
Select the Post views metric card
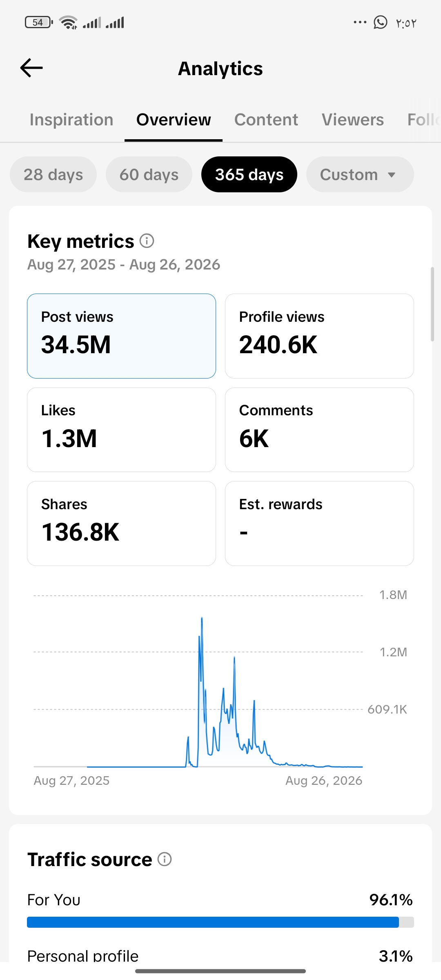click(x=121, y=336)
